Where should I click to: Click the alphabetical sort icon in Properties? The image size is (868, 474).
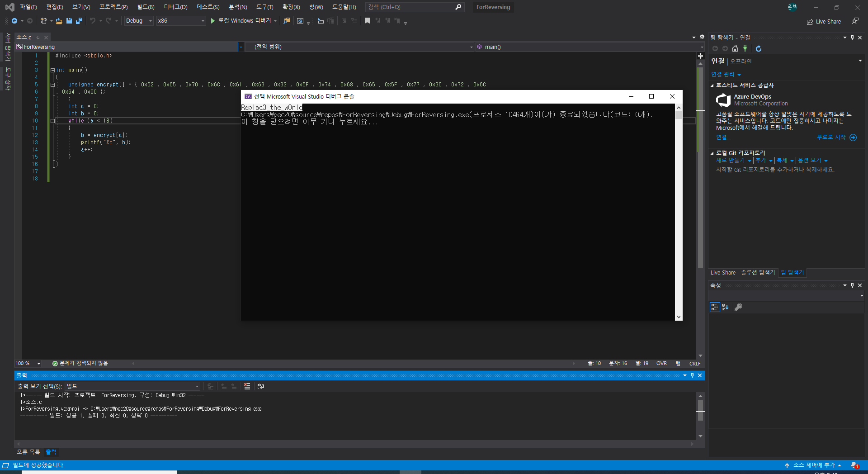(725, 307)
